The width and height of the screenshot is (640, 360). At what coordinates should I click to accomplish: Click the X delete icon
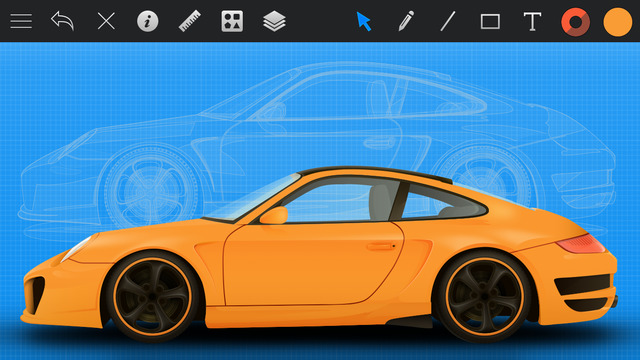(x=106, y=21)
